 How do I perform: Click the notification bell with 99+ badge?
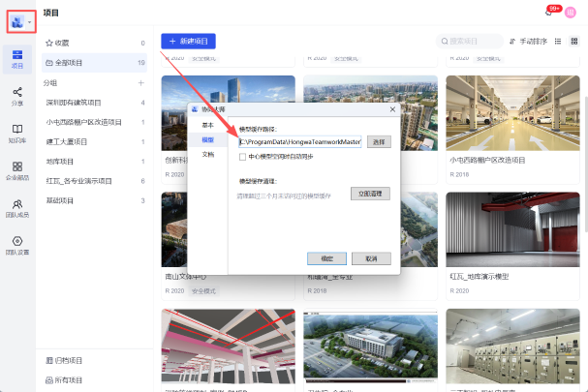click(549, 13)
